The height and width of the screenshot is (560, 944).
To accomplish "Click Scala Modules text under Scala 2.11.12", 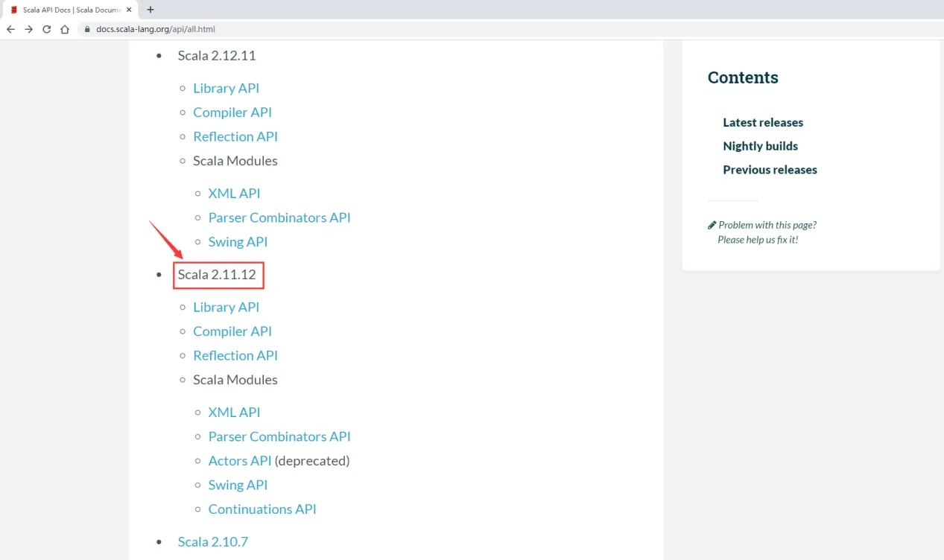I will tap(235, 380).
